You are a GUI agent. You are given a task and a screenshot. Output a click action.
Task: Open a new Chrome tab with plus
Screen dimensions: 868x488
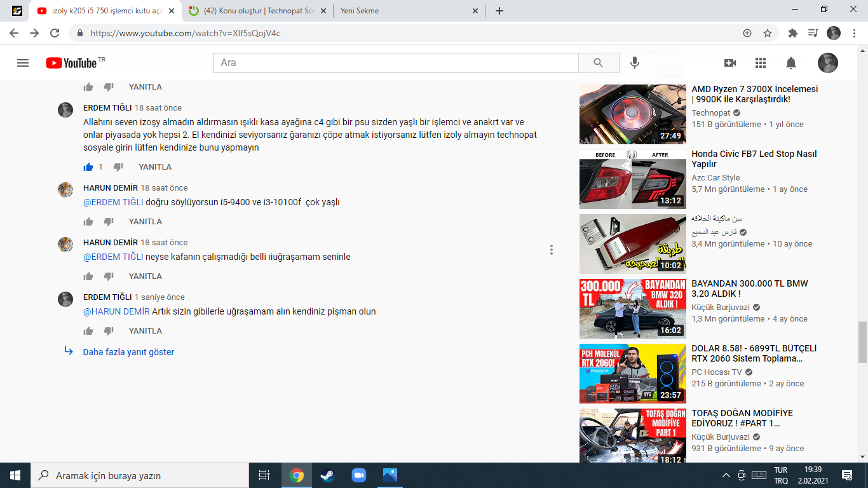(x=499, y=11)
